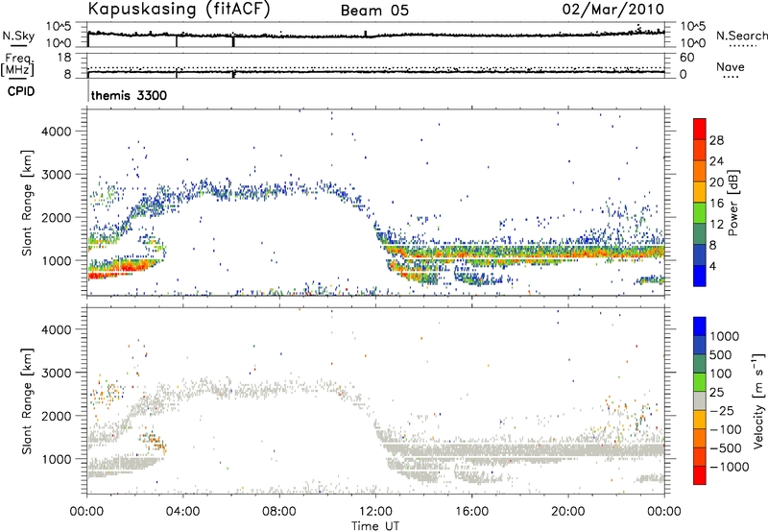The width and height of the screenshot is (768, 532).
Task: Select the '24' label on Power scale
Action: pyautogui.click(x=716, y=161)
